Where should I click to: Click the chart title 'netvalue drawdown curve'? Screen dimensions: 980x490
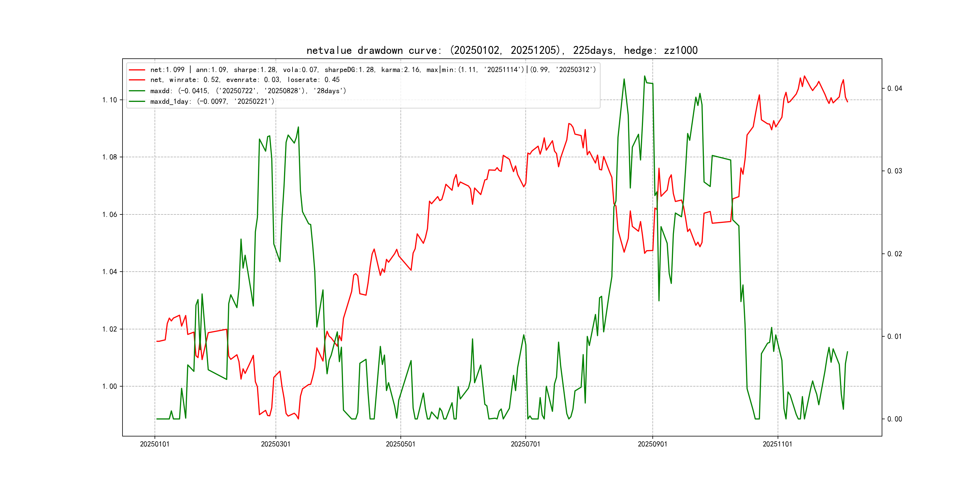pos(502,50)
